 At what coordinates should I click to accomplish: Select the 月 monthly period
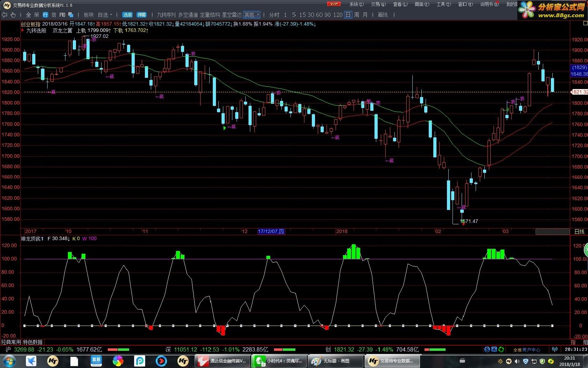click(x=365, y=15)
